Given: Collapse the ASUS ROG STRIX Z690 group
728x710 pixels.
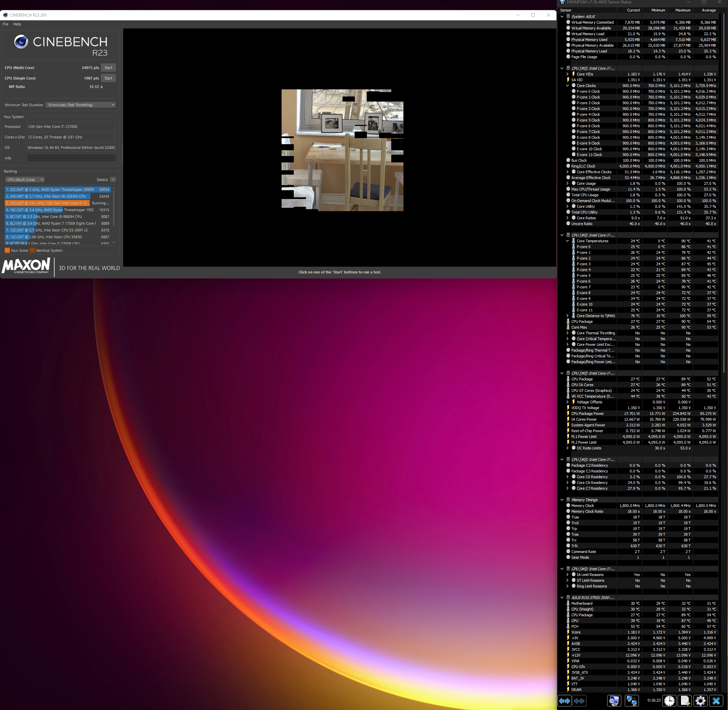Looking at the screenshot, I should click(x=562, y=597).
